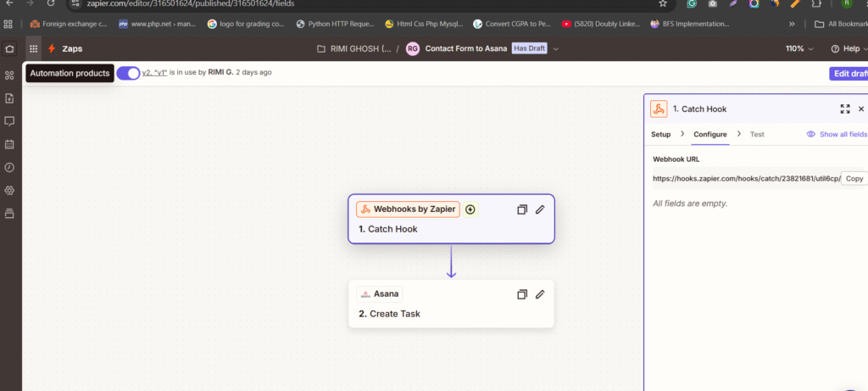The width and height of the screenshot is (868, 391).
Task: Open the calendar icon in left sidebar
Action: pos(8,144)
